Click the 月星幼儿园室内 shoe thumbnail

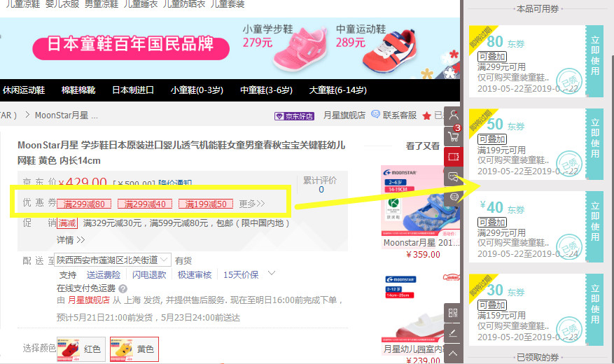click(x=421, y=308)
